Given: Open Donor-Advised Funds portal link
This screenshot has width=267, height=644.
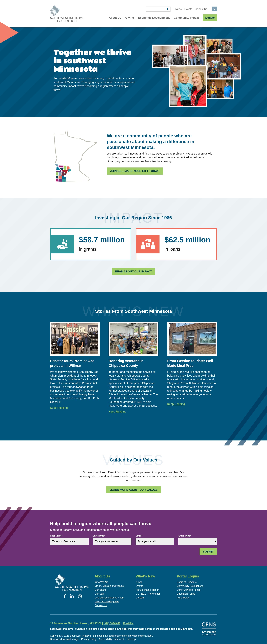Looking at the screenshot, I should point(189,590).
